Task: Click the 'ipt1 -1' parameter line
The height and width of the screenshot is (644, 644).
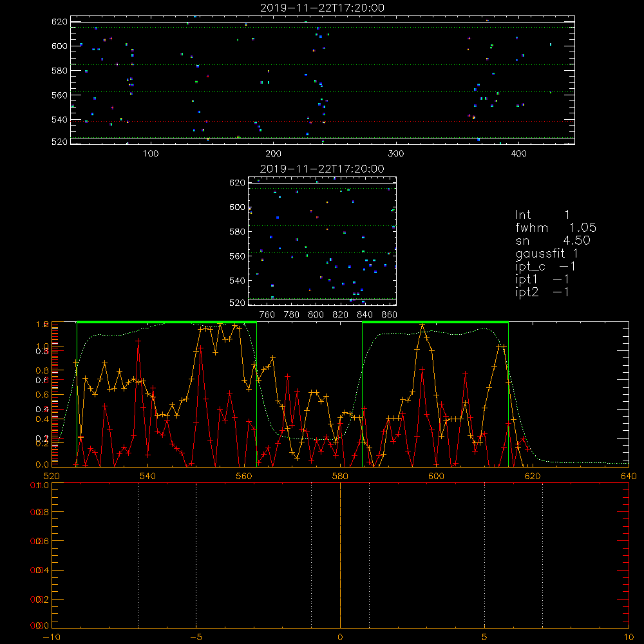Action: [542, 279]
